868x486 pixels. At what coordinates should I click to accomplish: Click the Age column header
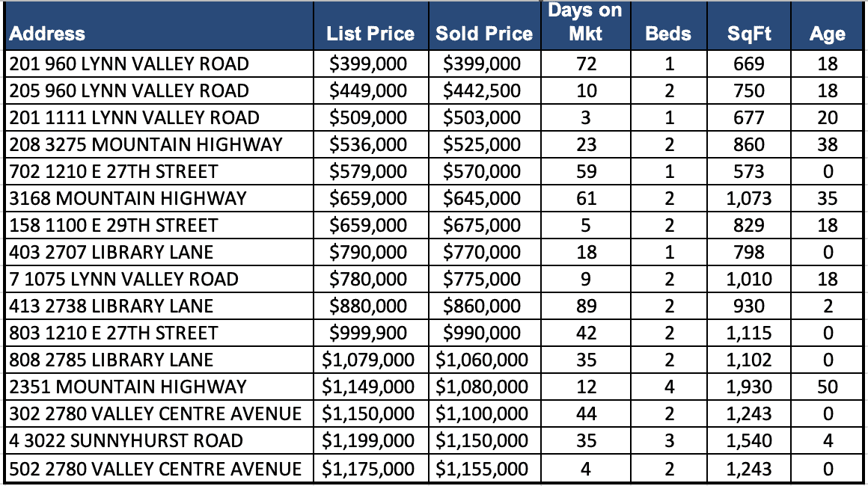coord(828,34)
